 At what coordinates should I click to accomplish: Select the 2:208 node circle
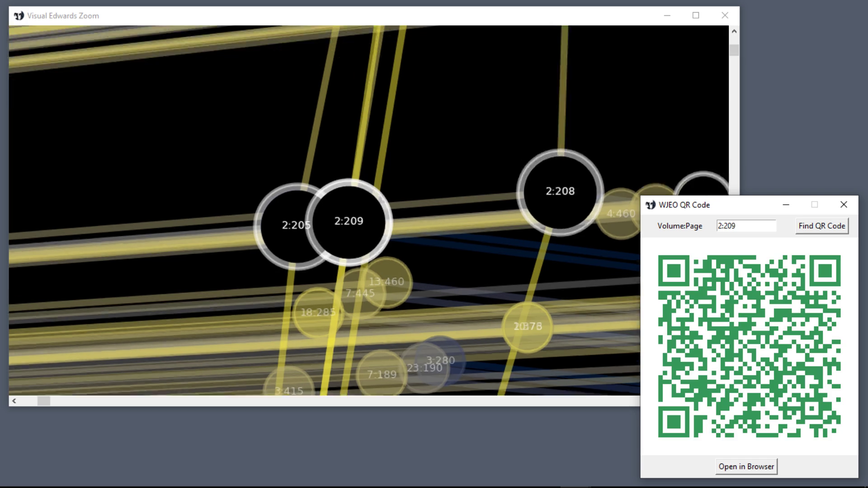pos(560,192)
